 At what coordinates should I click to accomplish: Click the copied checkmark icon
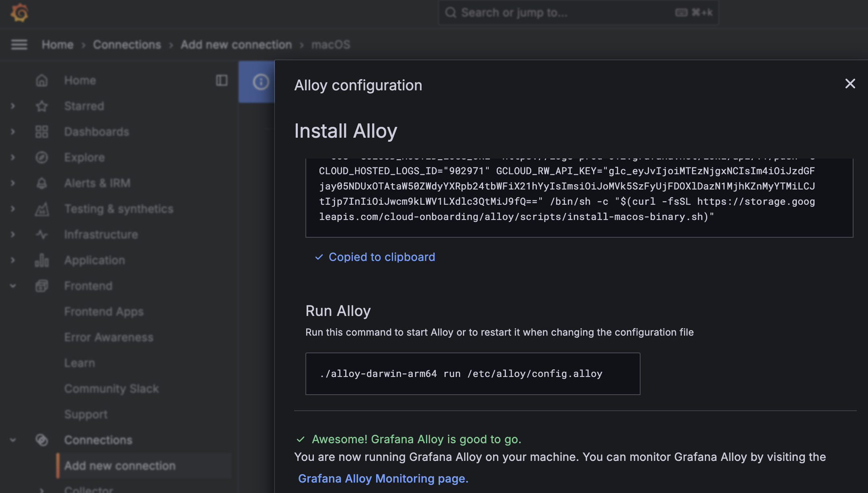(x=319, y=257)
